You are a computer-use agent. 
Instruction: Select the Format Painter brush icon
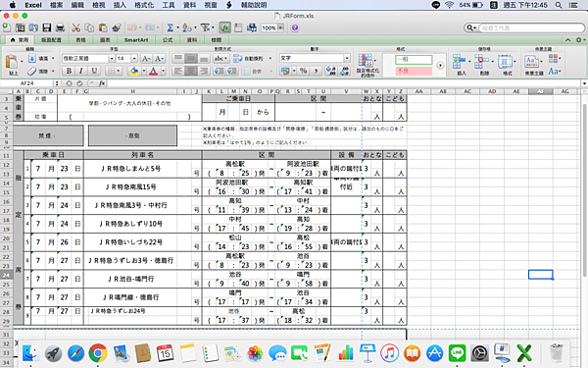[117, 27]
